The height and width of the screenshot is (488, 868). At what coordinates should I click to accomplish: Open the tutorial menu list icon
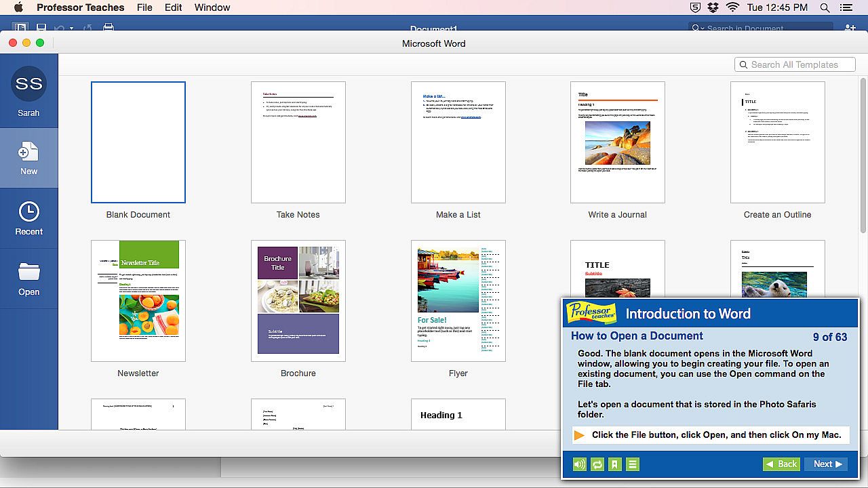coord(633,464)
